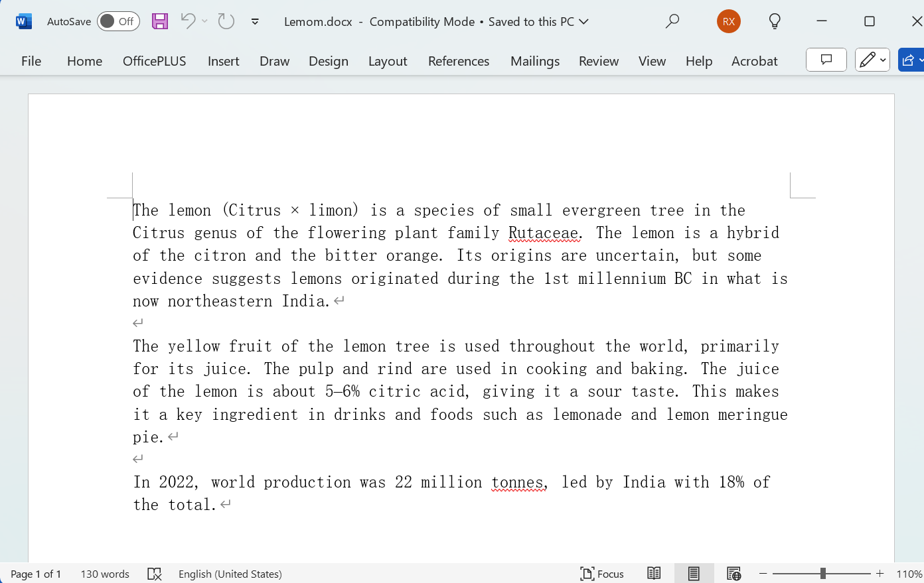Switch to Web Layout view
924x583 pixels.
pyautogui.click(x=734, y=573)
